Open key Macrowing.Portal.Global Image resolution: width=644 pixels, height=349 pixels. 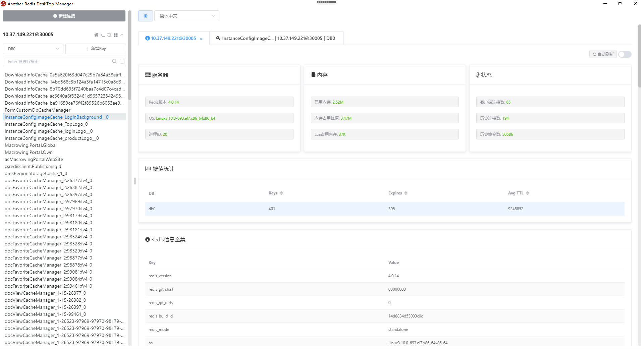click(x=31, y=145)
